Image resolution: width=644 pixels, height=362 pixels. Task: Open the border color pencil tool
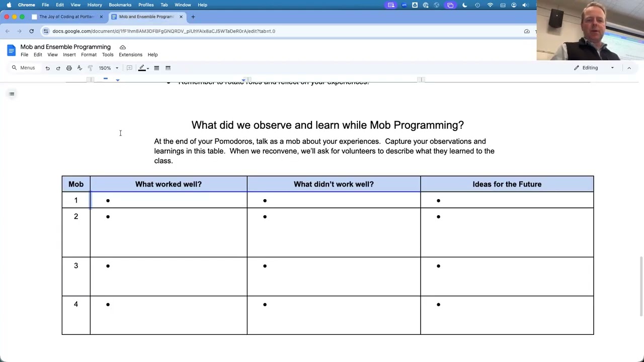(142, 68)
